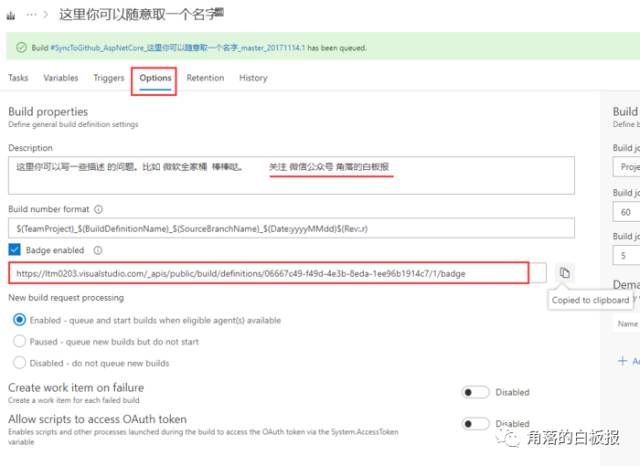The width and height of the screenshot is (640, 466).
Task: Click the Name column header under Demands
Action: [628, 324]
